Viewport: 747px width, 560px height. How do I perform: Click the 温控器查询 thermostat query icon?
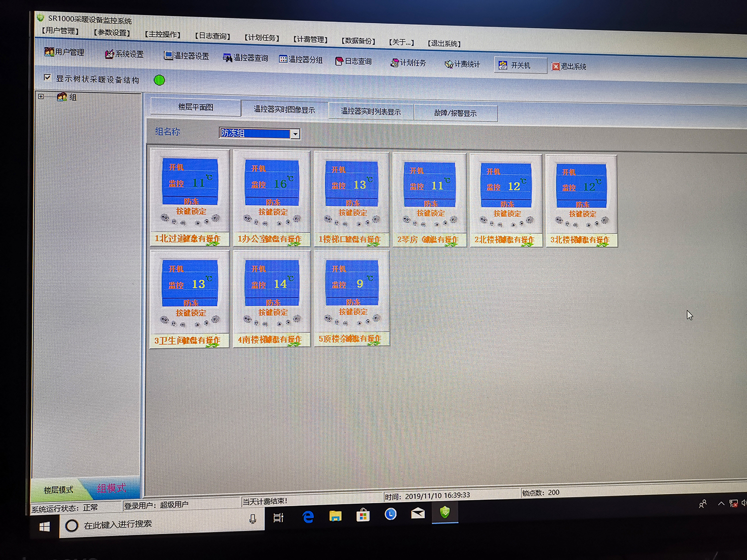point(228,58)
